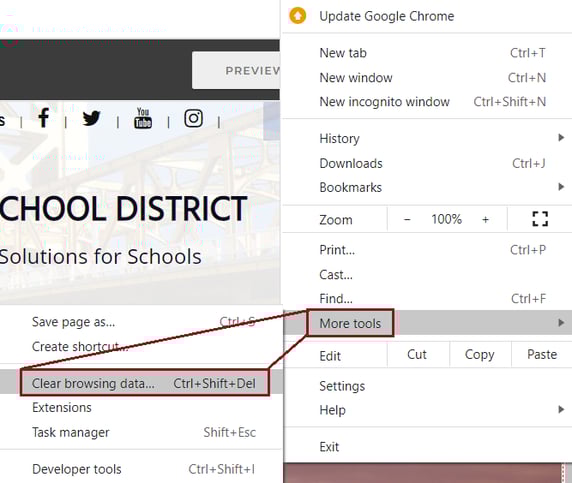Open the YouTube icon link
This screenshot has width=572, height=483.
click(x=143, y=118)
